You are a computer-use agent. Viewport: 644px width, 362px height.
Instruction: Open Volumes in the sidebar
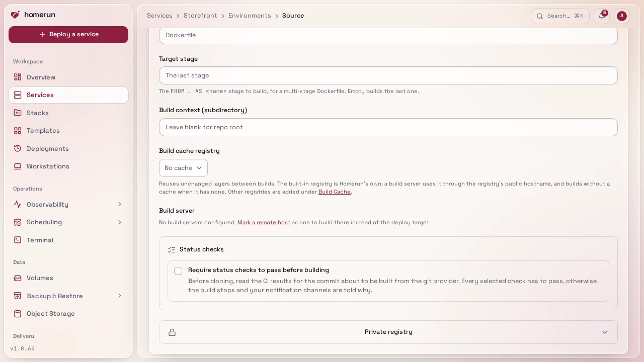click(x=68, y=278)
